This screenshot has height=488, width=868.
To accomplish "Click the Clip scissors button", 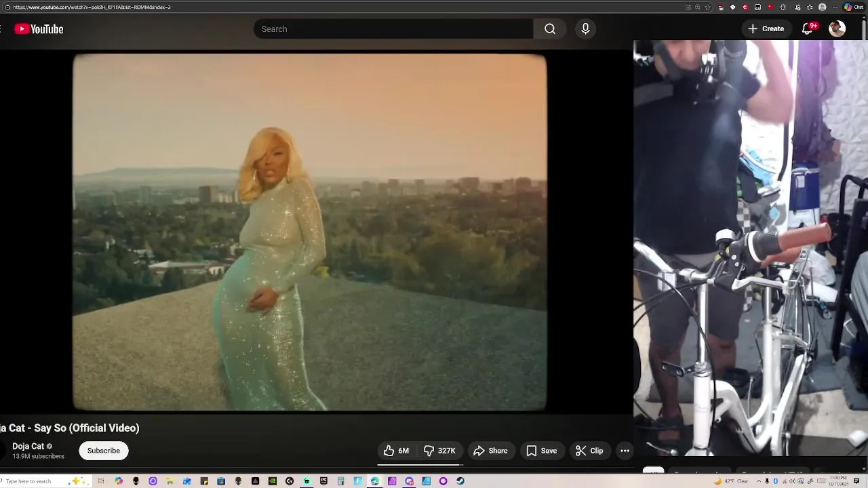I will tap(589, 451).
